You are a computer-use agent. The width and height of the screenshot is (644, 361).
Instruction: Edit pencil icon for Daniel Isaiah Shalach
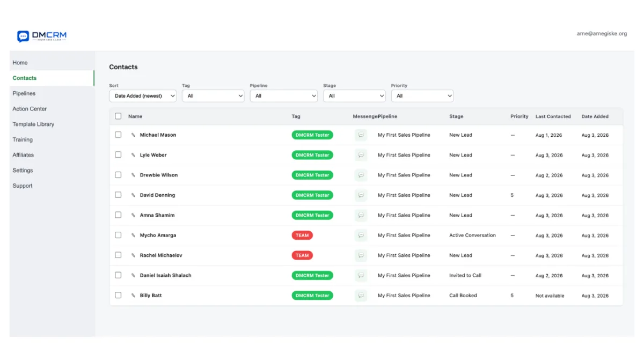coord(134,276)
